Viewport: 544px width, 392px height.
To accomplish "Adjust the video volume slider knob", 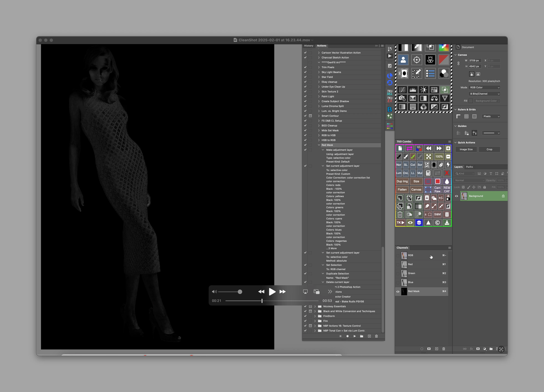I will (240, 292).
